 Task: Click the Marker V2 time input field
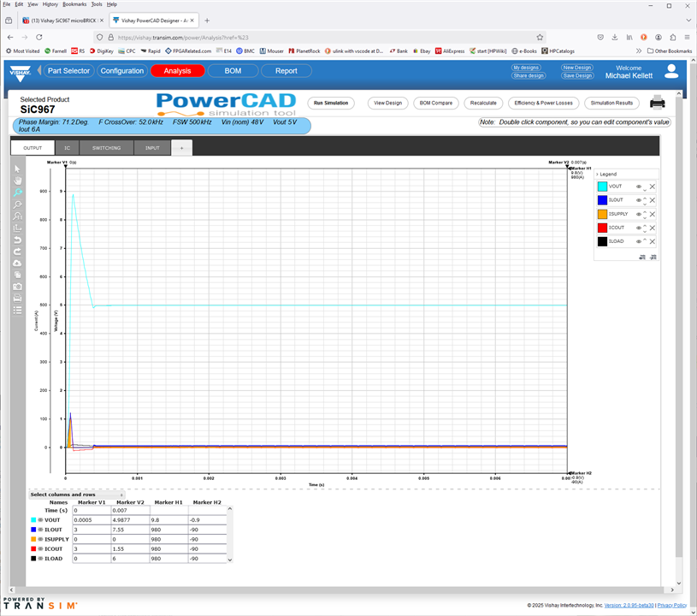tap(130, 511)
